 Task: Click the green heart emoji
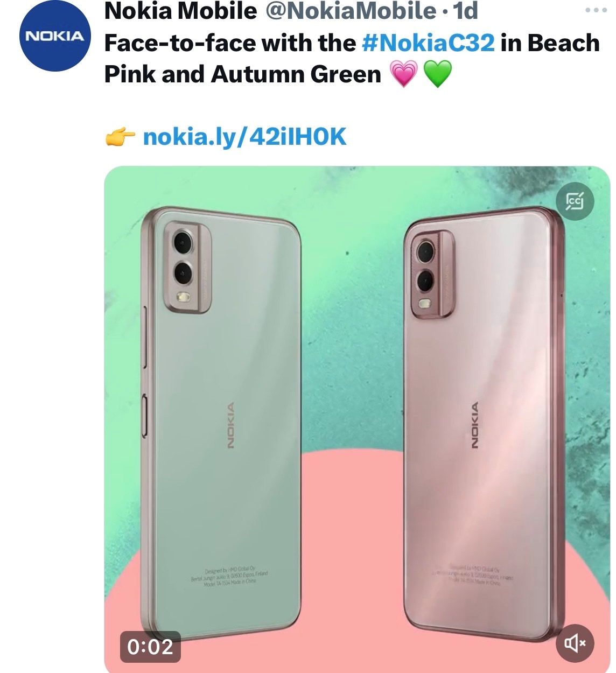click(438, 74)
